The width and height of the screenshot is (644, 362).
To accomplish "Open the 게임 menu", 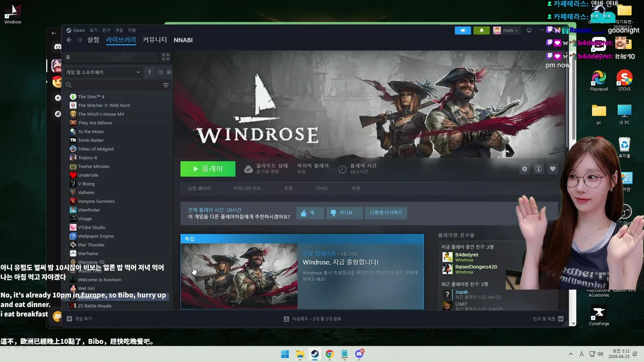I will tap(119, 30).
